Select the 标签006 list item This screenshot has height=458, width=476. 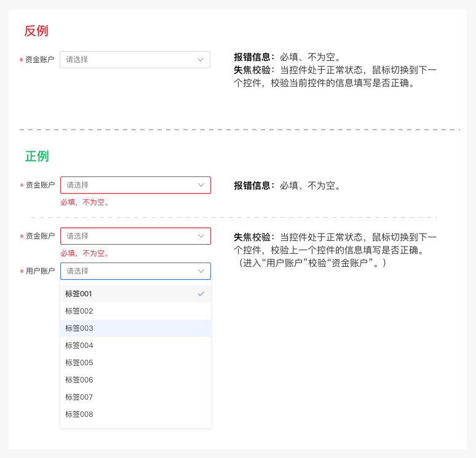click(79, 380)
